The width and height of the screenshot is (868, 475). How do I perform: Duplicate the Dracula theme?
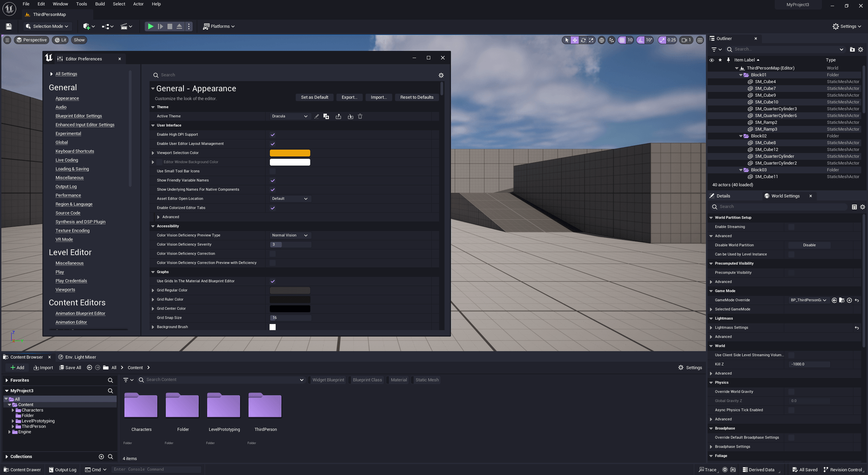coord(326,116)
